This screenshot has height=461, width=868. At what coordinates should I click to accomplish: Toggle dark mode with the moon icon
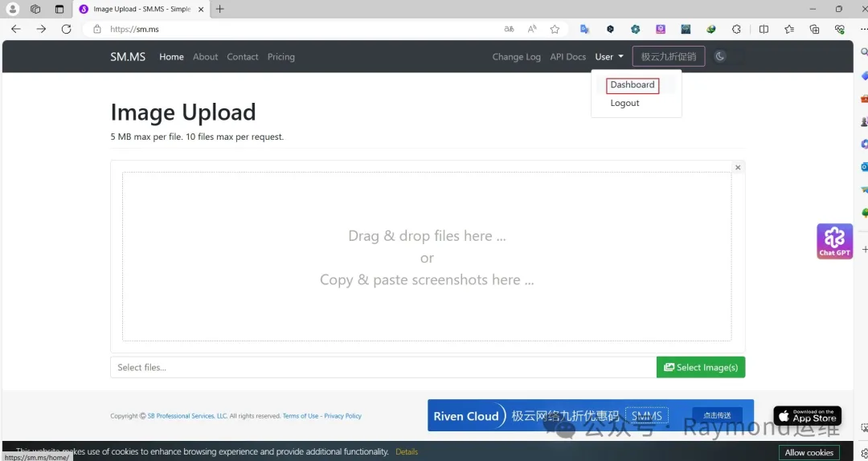[719, 56]
